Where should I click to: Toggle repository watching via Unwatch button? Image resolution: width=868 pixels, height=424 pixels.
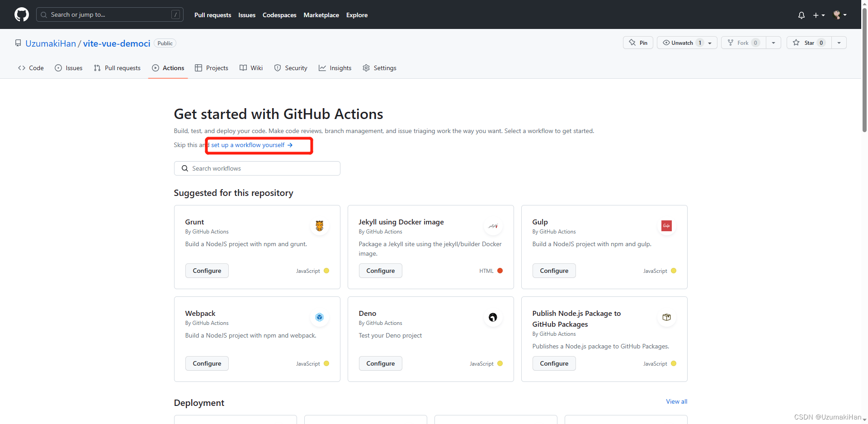click(680, 43)
